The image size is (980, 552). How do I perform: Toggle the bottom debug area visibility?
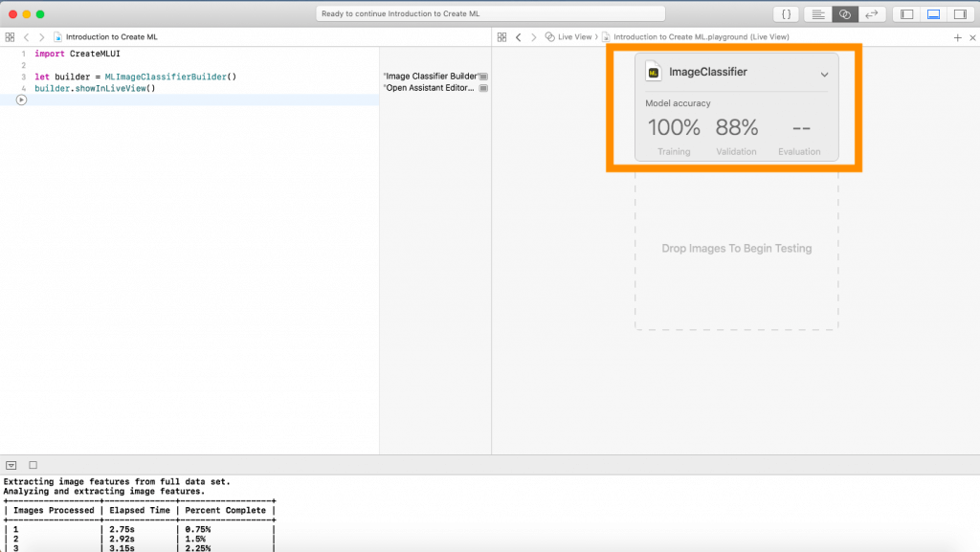click(x=932, y=13)
